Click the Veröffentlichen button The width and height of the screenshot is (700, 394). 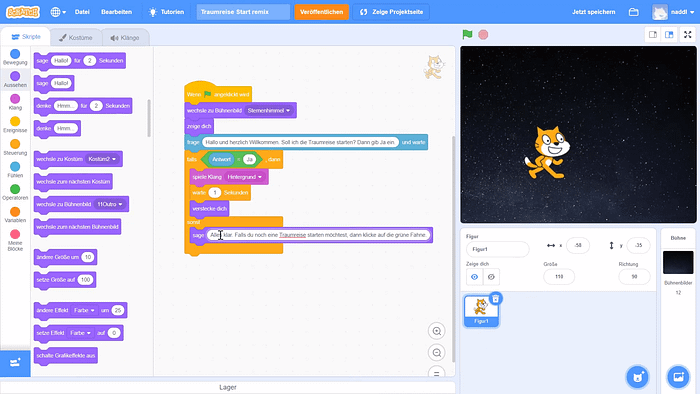click(321, 12)
